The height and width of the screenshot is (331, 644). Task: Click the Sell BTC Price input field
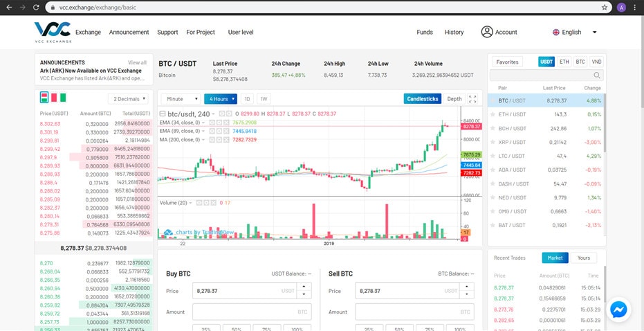point(407,291)
